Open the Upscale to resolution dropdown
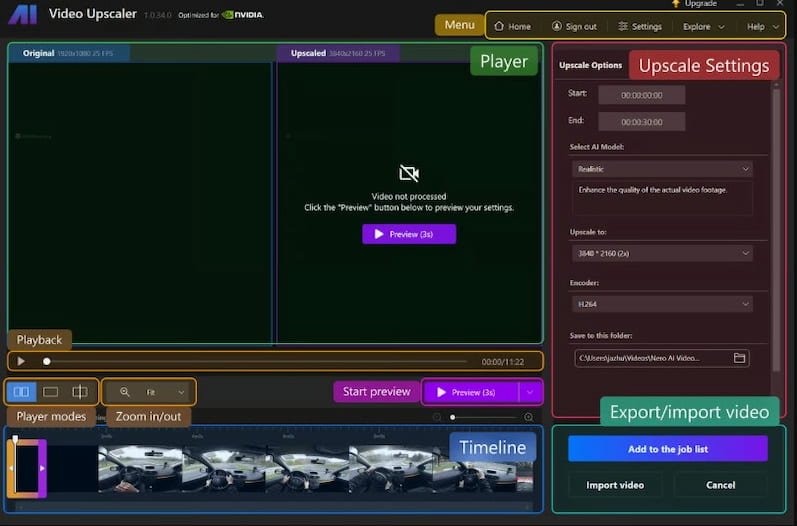 coord(662,253)
